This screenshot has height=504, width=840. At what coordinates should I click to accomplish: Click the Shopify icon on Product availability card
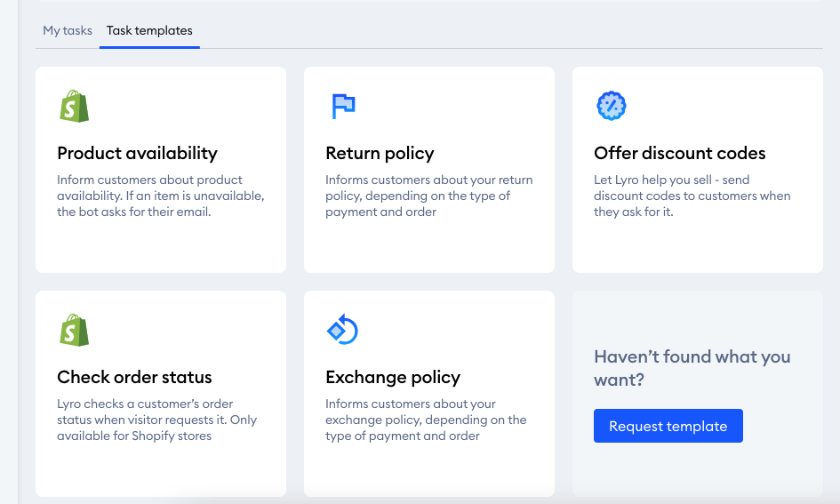(x=74, y=106)
